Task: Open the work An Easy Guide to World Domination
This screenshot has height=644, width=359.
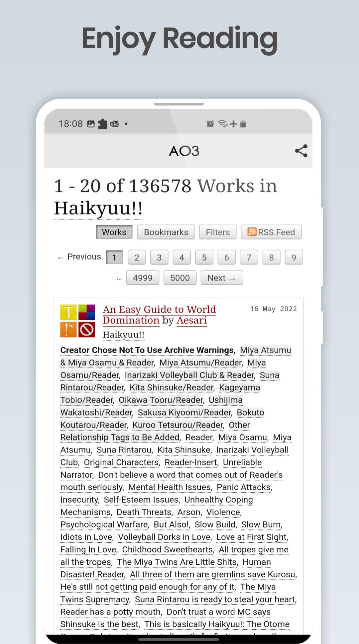Action: click(159, 315)
